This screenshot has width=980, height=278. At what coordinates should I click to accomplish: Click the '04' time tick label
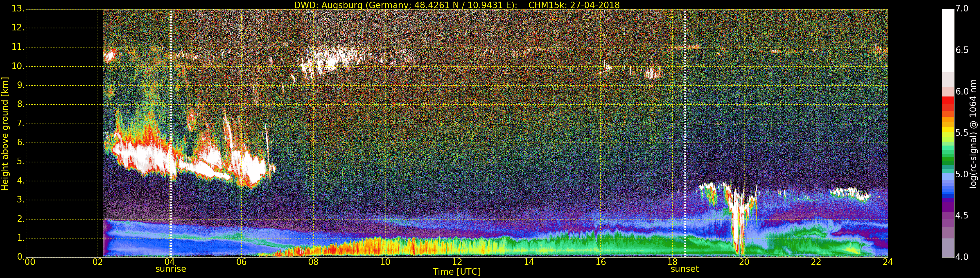point(170,262)
